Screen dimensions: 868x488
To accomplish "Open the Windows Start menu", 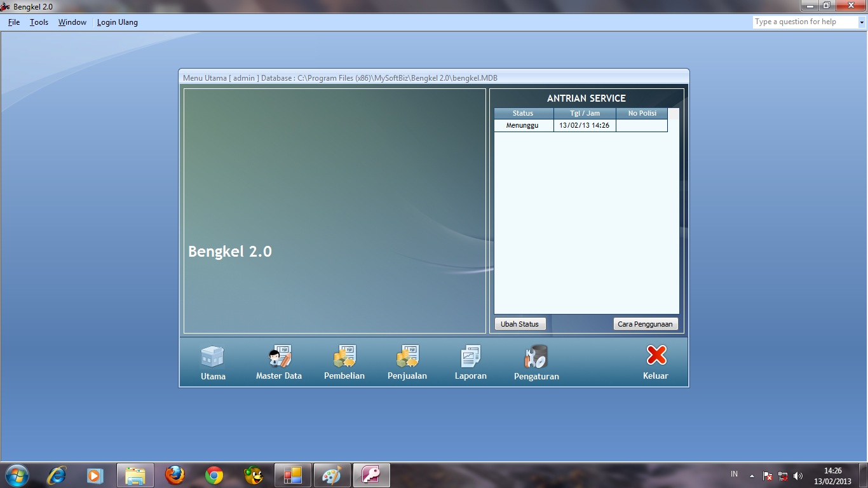I will [x=17, y=475].
